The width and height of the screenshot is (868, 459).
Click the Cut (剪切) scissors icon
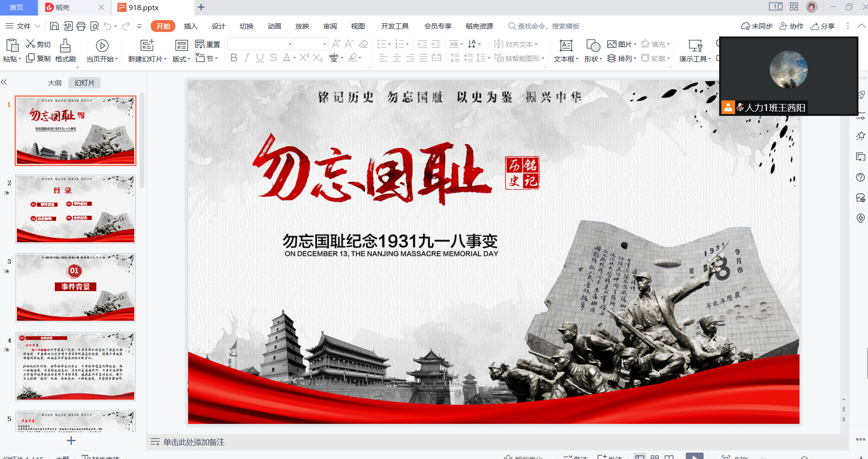tap(31, 44)
